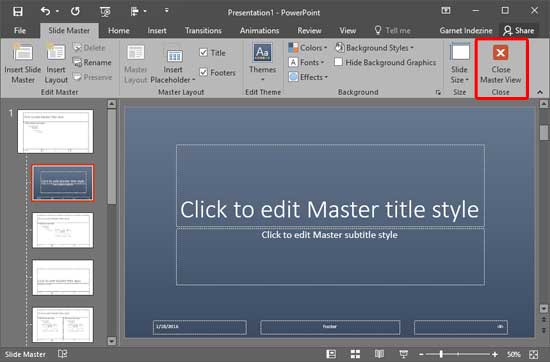Viewport: 550px width, 362px height.
Task: Switch to Normal view icon
Action: (x=331, y=354)
